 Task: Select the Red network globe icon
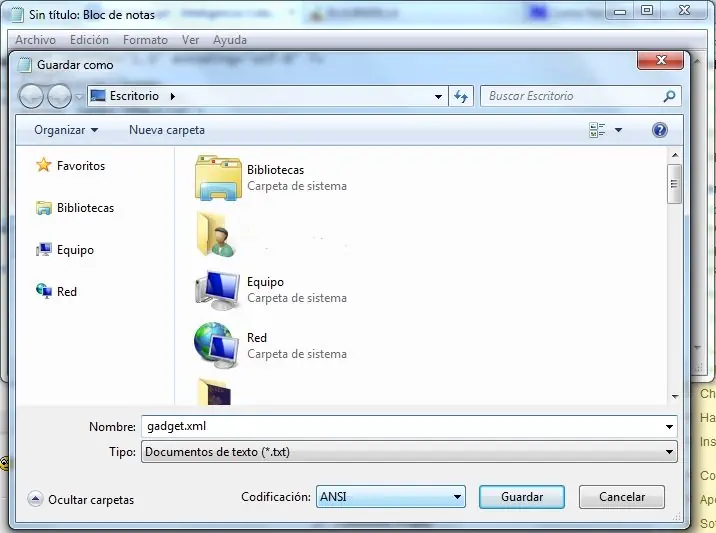point(216,346)
